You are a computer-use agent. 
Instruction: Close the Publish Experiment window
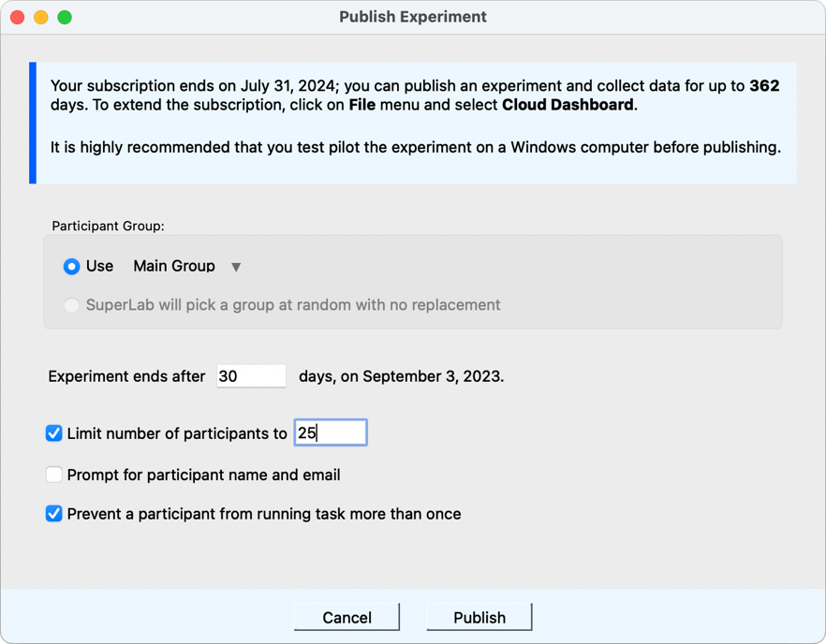pyautogui.click(x=17, y=18)
